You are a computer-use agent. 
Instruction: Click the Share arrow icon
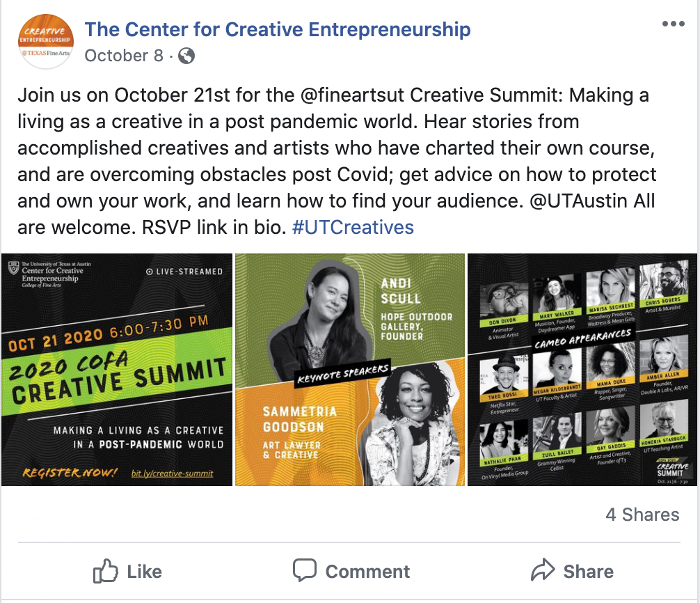[543, 570]
